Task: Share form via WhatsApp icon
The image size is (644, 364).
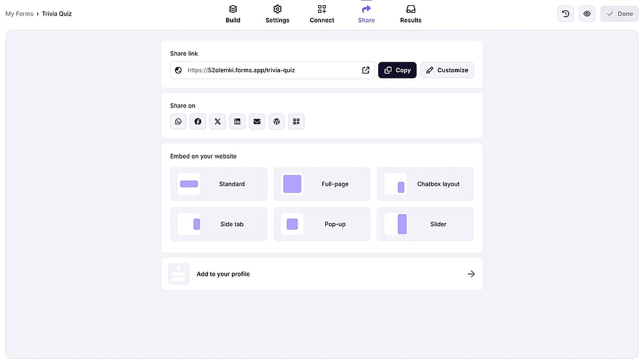Action: click(x=178, y=122)
